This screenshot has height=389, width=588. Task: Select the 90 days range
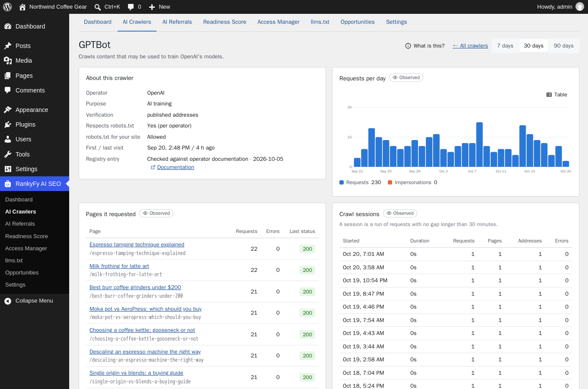point(564,46)
